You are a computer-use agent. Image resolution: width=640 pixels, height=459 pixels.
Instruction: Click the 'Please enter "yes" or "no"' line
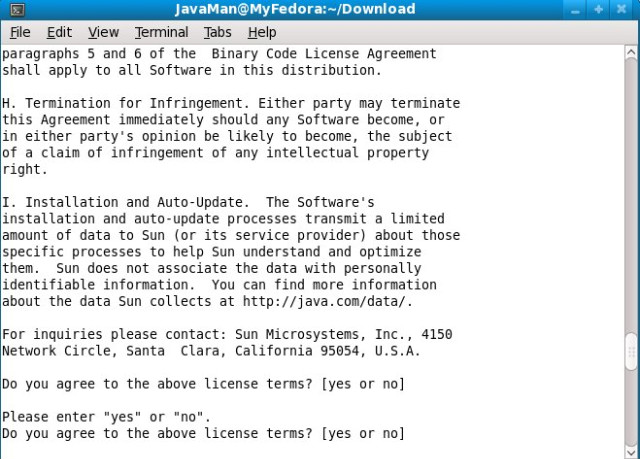point(106,417)
